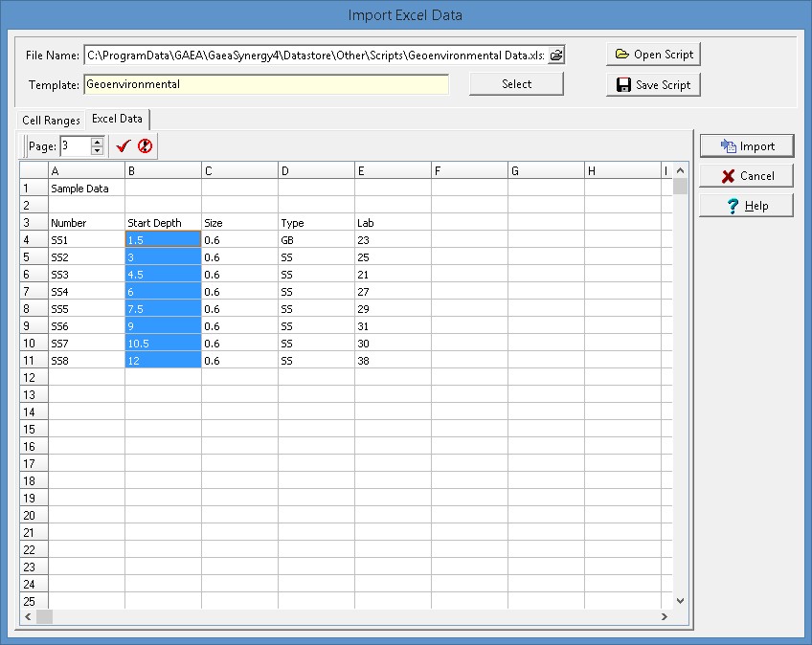Image resolution: width=812 pixels, height=645 pixels.
Task: Click Select button for the template
Action: point(516,84)
